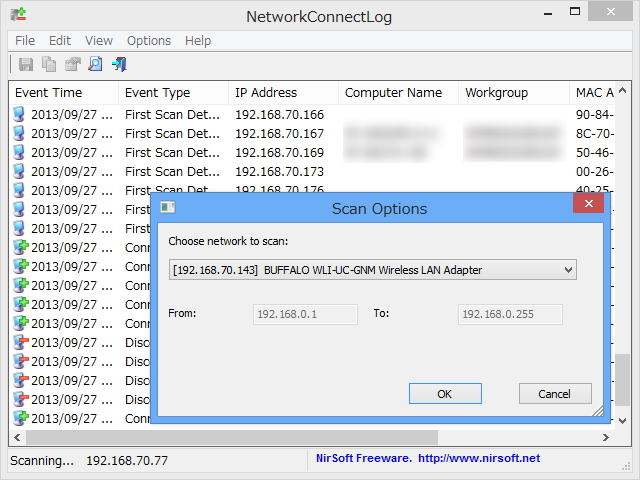Visit the NirSoft website link
The width and height of the screenshot is (640, 480).
coord(478,459)
